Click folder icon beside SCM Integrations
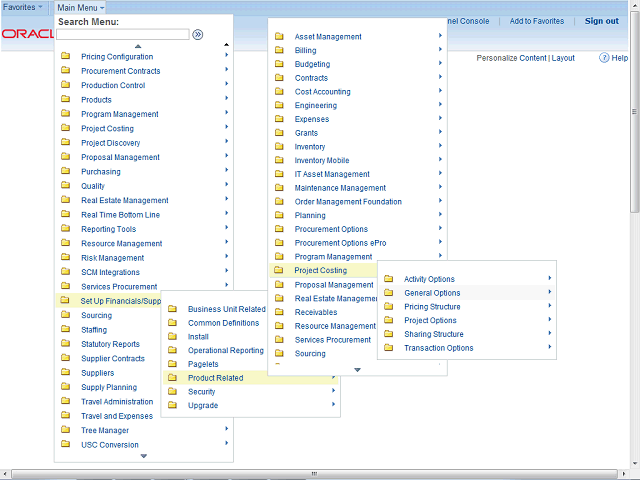Viewport: 640px width, 480px height. coord(65,271)
